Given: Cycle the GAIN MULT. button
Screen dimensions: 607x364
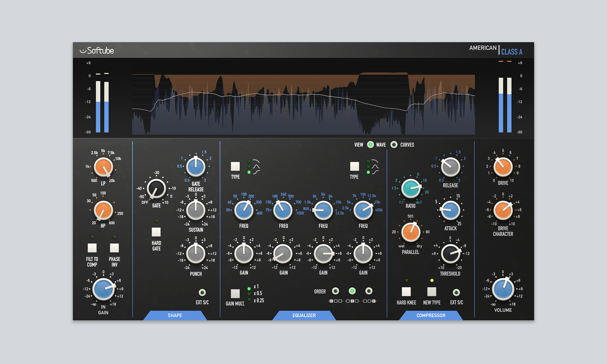Looking at the screenshot, I should [235, 293].
